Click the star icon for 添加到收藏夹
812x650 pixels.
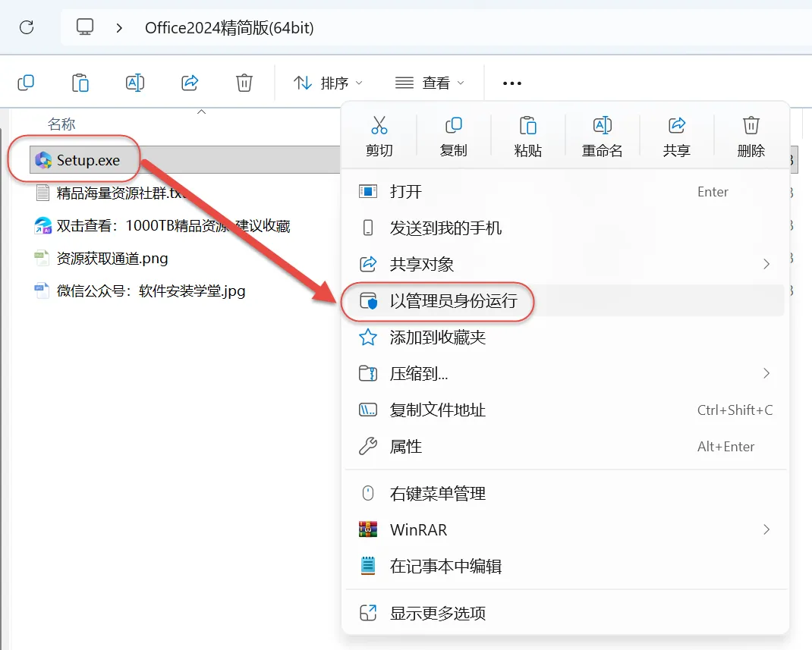368,338
